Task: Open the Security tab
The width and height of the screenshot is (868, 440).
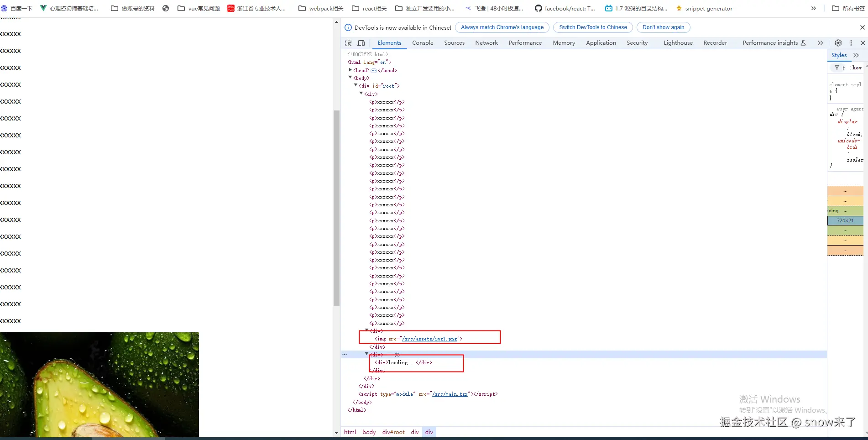Action: [x=637, y=43]
